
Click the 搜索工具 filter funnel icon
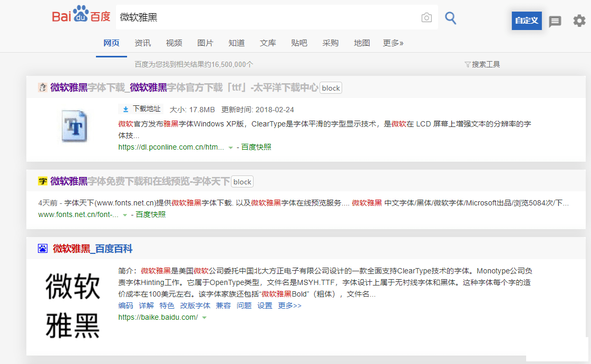point(468,65)
